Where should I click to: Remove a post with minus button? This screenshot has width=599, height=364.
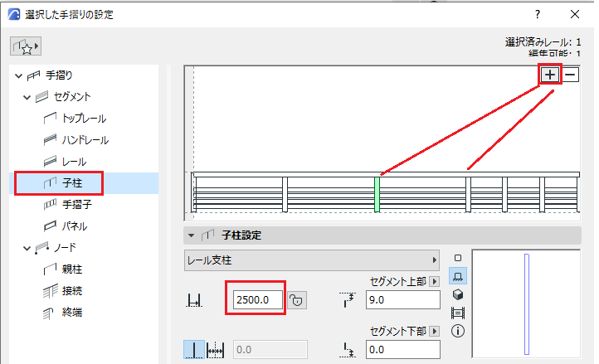point(571,75)
